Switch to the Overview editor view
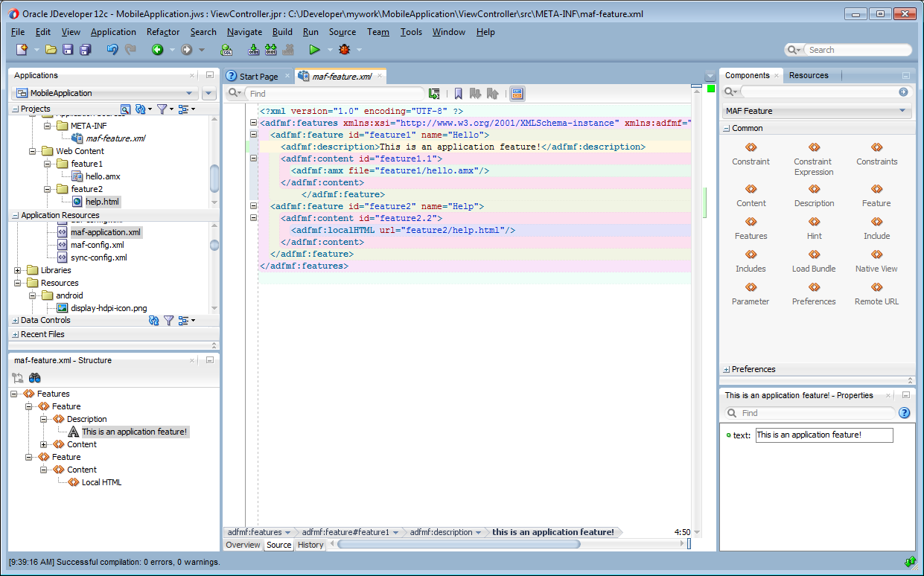 tap(243, 545)
